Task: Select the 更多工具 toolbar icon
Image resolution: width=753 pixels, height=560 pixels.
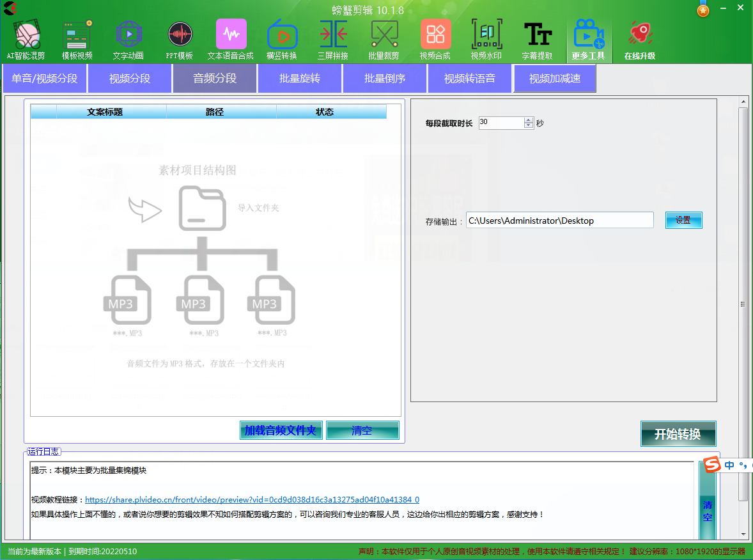Action: point(589,40)
